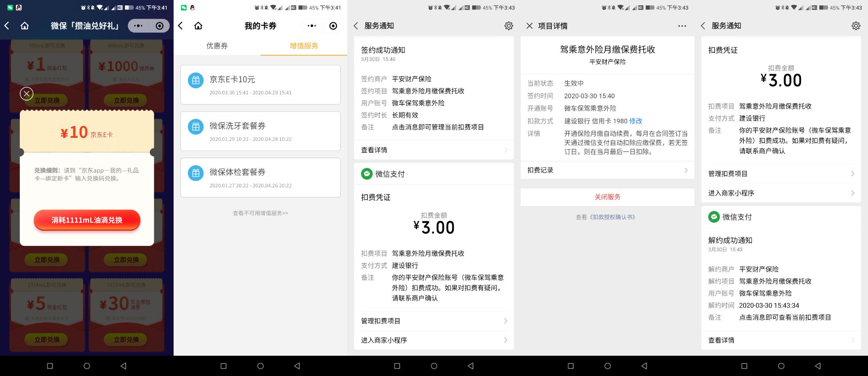Open 扣费记录 row

point(608,170)
